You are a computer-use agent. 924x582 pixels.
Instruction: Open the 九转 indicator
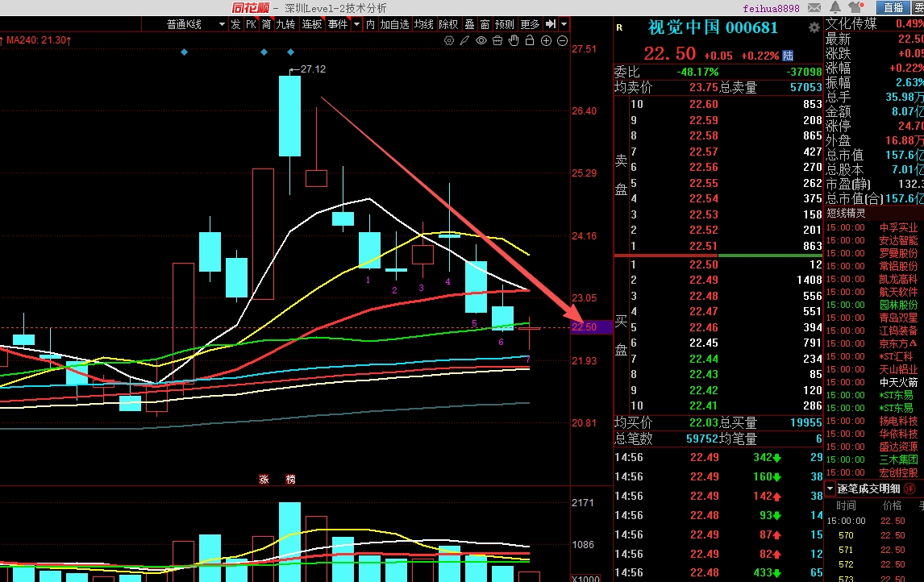[x=285, y=24]
